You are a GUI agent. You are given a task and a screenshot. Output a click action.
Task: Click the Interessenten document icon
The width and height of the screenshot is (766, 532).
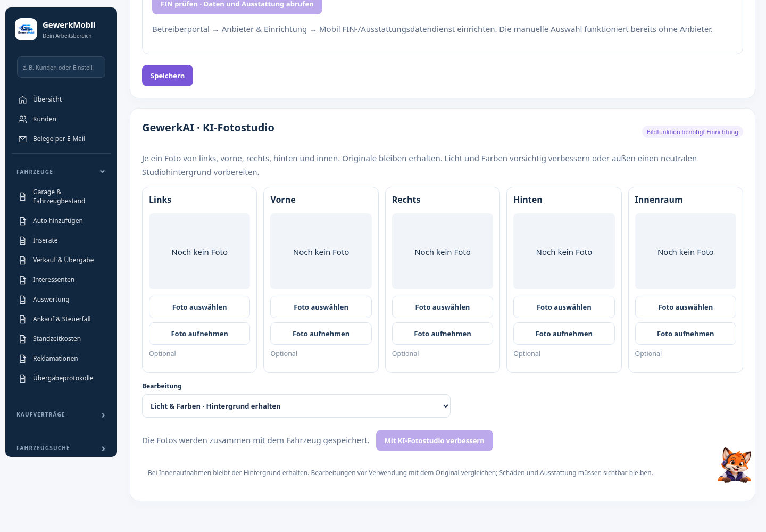pos(22,280)
